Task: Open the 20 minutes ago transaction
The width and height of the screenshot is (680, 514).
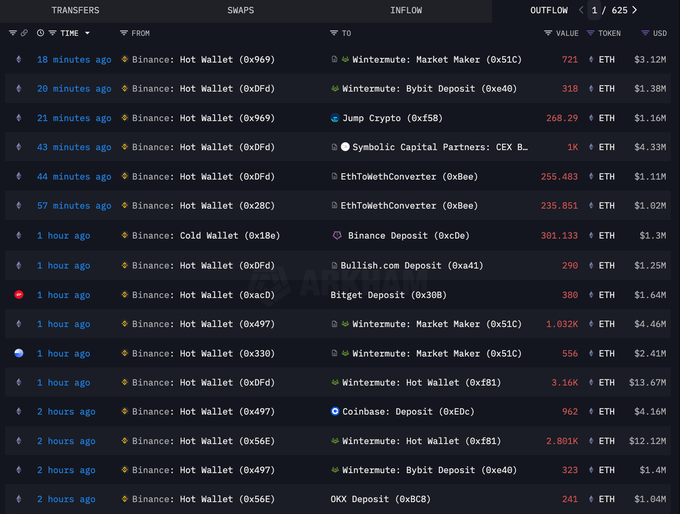Action: [x=74, y=88]
